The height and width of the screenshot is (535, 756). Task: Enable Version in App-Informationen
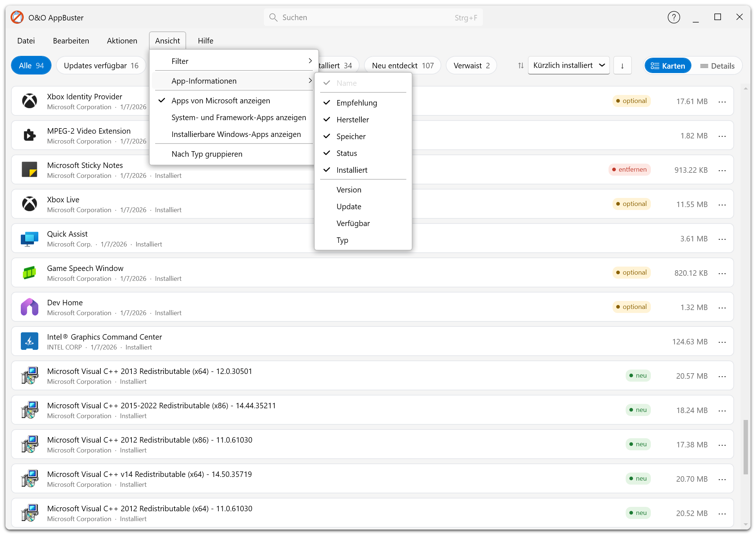(x=363, y=190)
